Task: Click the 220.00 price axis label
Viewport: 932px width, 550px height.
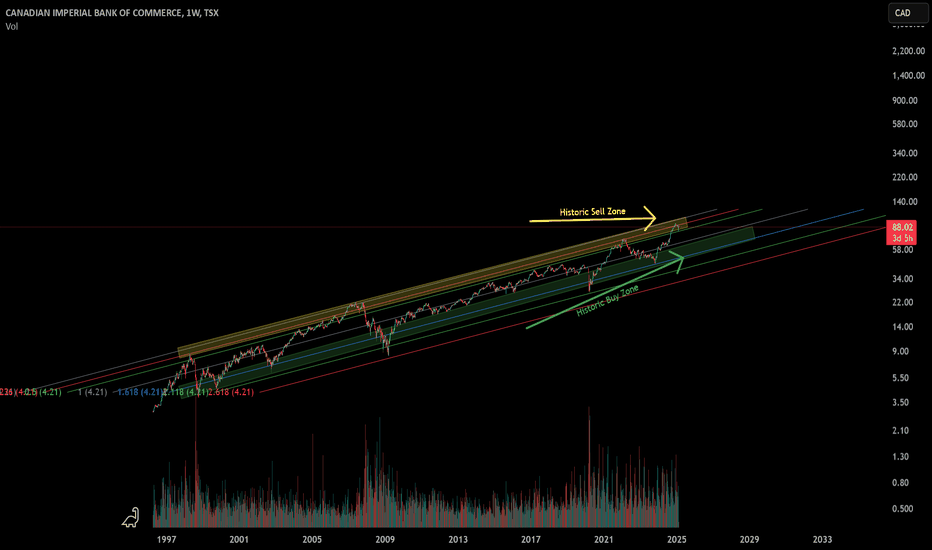Action: [x=905, y=177]
